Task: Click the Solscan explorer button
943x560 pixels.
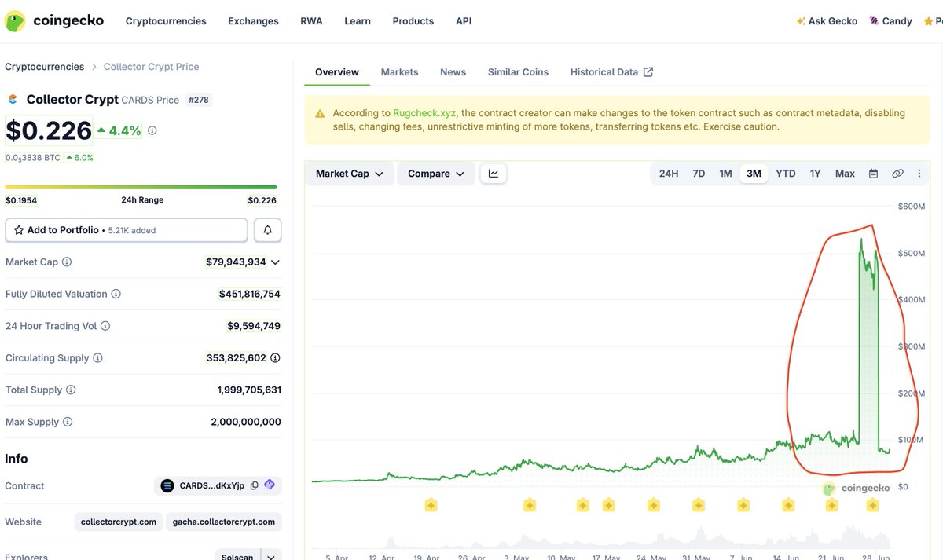Action: [x=237, y=555]
